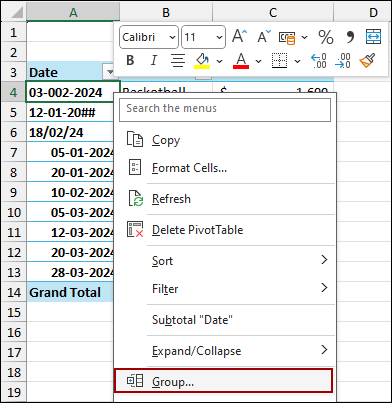Click the Center align icon
Image resolution: width=392 pixels, height=403 pixels.
click(x=178, y=61)
